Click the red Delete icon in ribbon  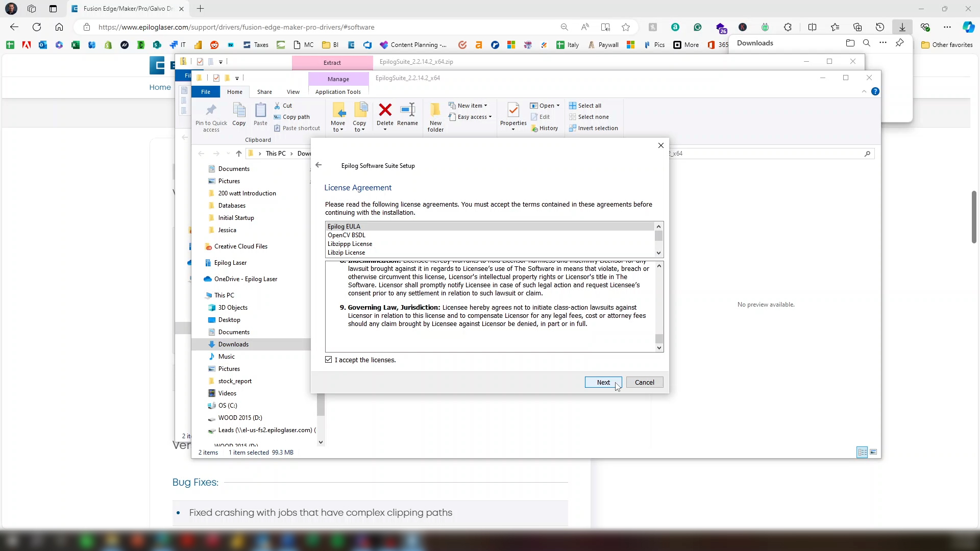(x=385, y=110)
